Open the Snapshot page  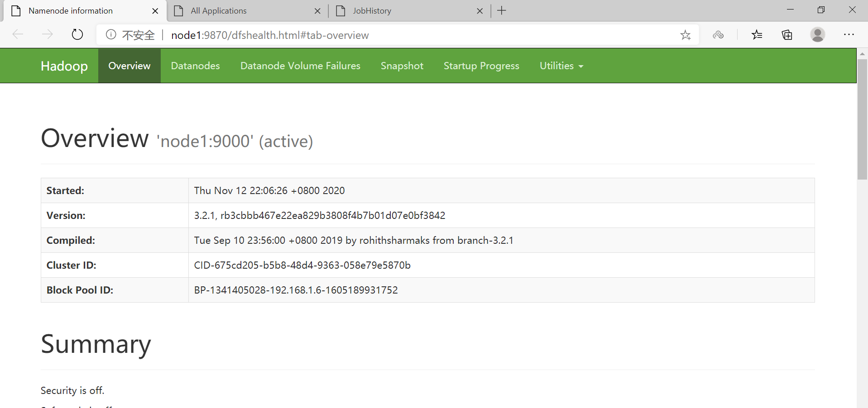tap(402, 66)
